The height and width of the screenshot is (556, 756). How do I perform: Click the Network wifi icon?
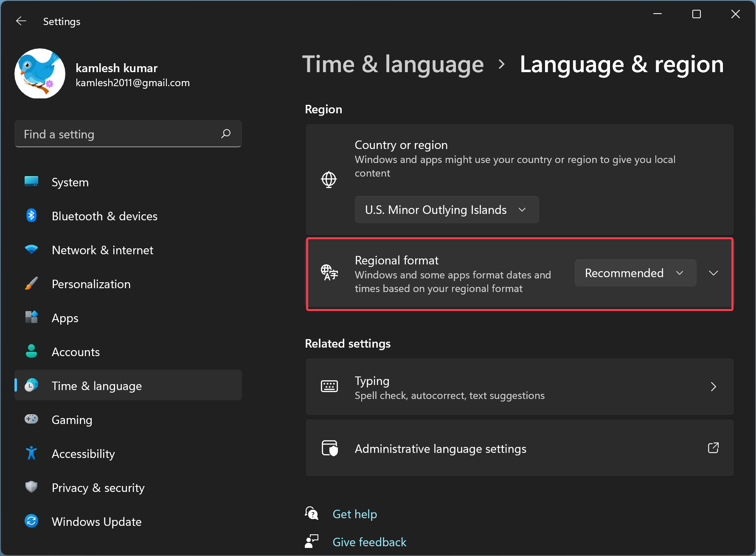pos(31,250)
